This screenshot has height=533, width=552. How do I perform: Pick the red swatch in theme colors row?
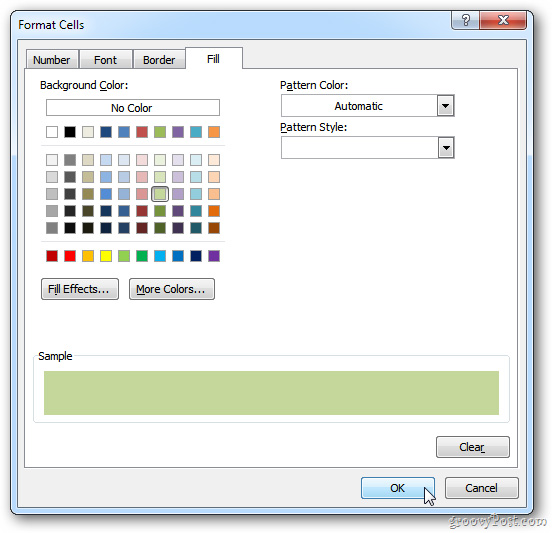(142, 132)
